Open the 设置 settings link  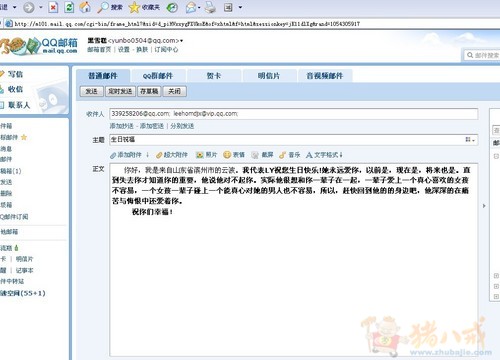click(x=123, y=50)
